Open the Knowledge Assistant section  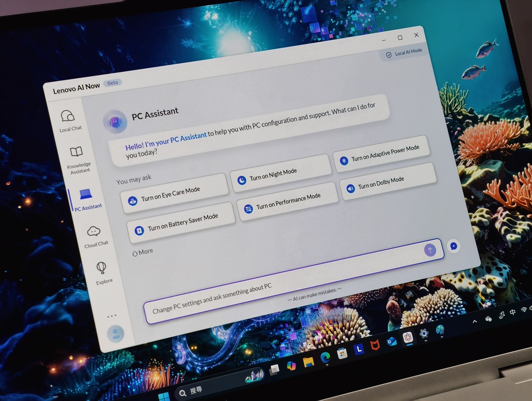(x=78, y=158)
